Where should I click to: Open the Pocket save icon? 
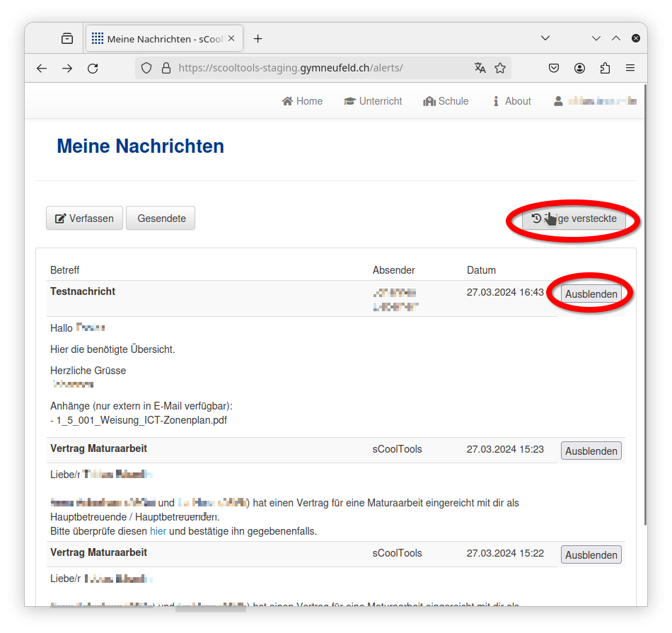(x=555, y=69)
